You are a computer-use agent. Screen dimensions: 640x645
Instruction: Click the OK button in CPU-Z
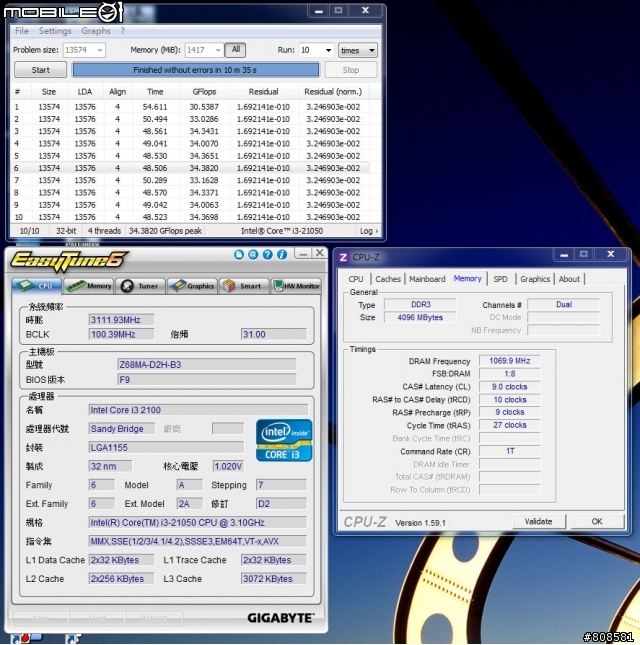[597, 522]
